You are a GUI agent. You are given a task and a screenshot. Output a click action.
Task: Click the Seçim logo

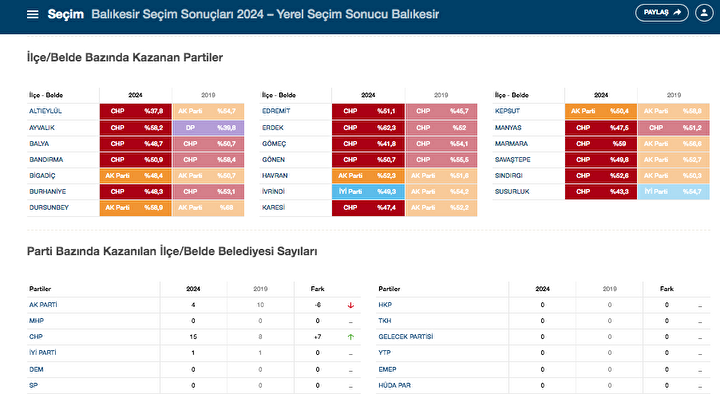[66, 14]
